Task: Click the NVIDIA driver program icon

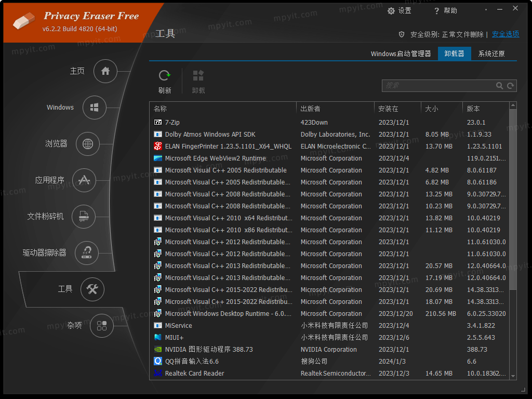Action: click(158, 349)
